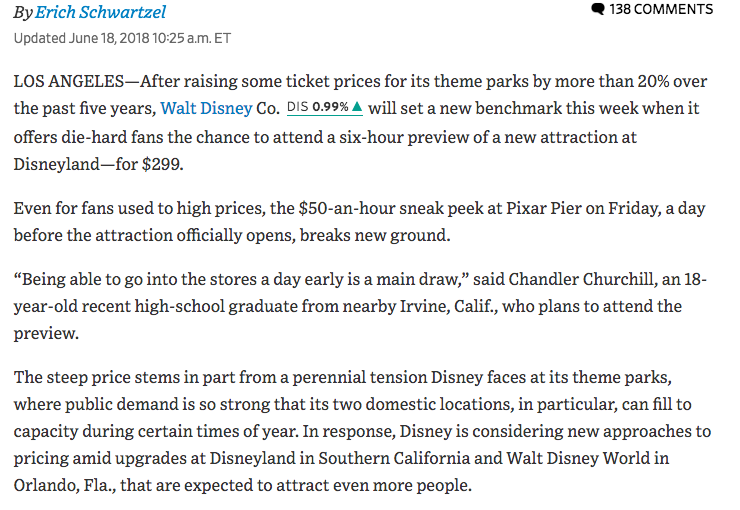The width and height of the screenshot is (740, 510).
Task: Click the 0.99% stock change value
Action: pos(330,107)
